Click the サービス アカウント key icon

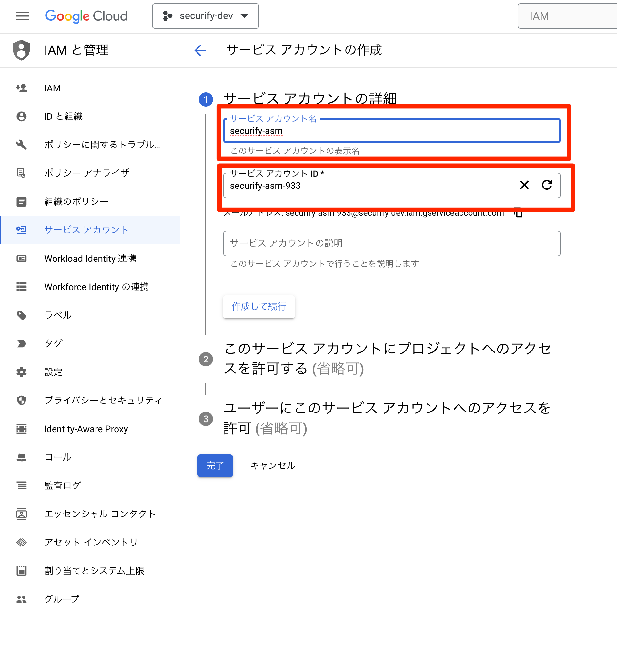point(21,230)
